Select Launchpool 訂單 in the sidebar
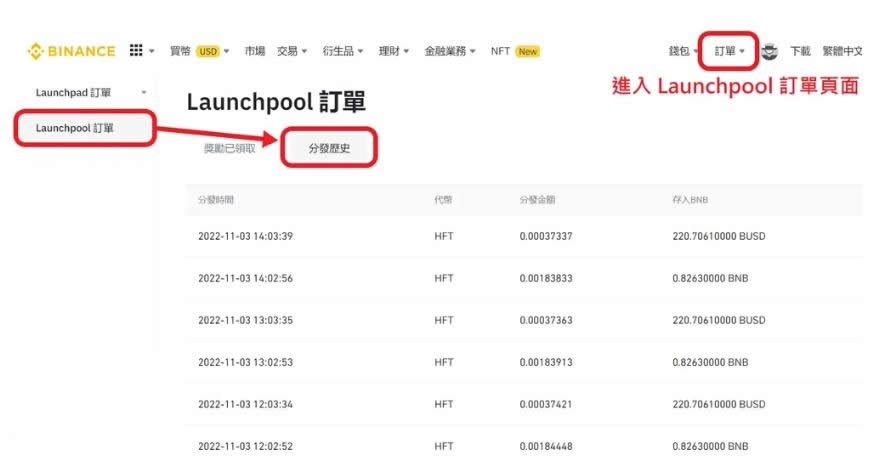The width and height of the screenshot is (895, 469). tap(74, 128)
